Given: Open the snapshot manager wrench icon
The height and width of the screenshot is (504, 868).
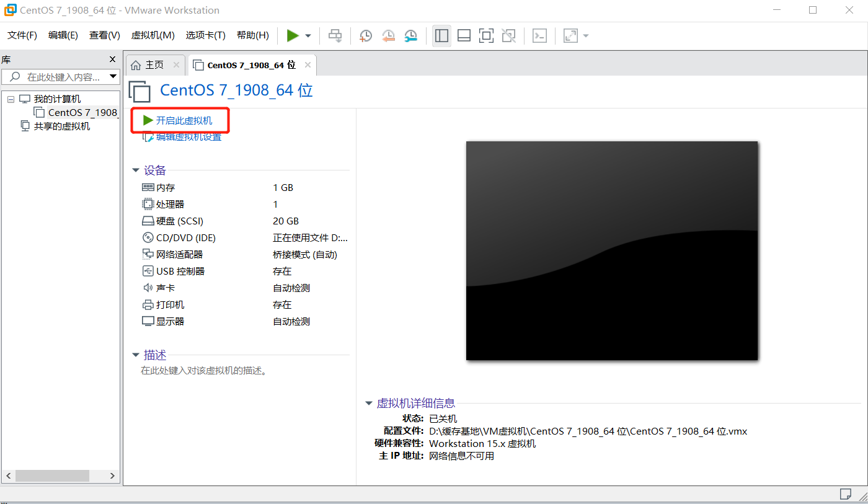Looking at the screenshot, I should [x=410, y=36].
